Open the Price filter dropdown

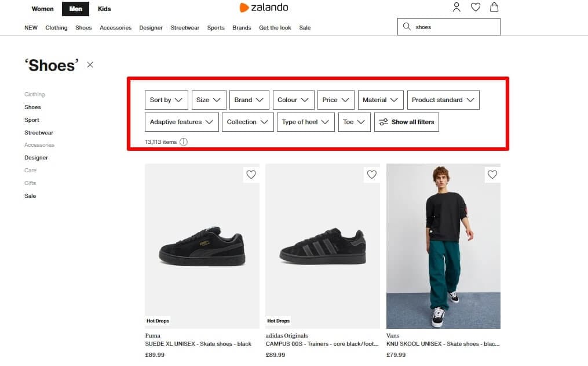336,100
